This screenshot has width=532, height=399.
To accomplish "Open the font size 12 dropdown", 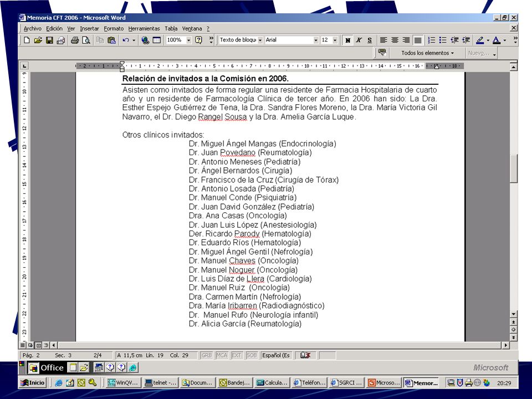I will pos(335,40).
